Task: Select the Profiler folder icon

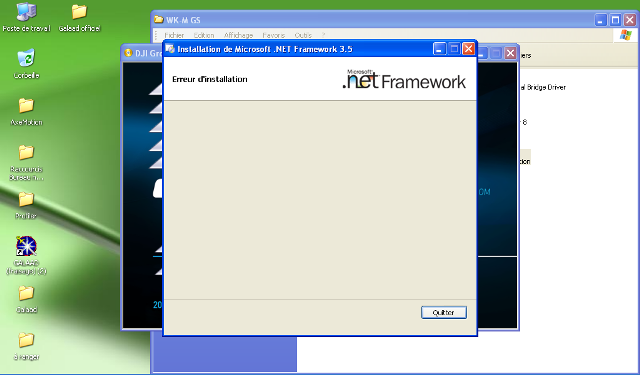Action: [x=26, y=205]
